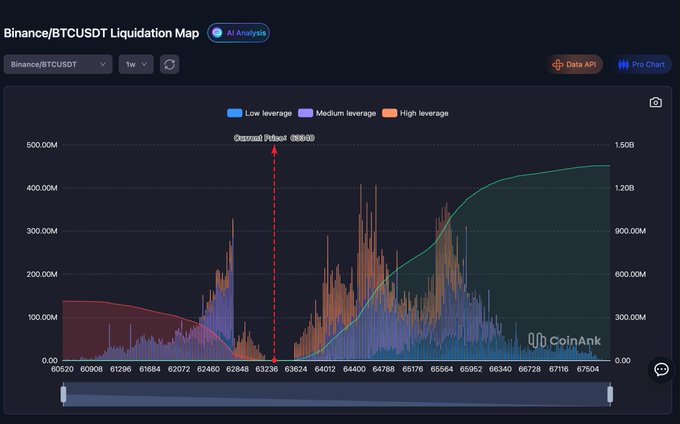Screen dimensions: 680x424
Task: Click the AI Analysis robot icon
Action: (x=217, y=33)
